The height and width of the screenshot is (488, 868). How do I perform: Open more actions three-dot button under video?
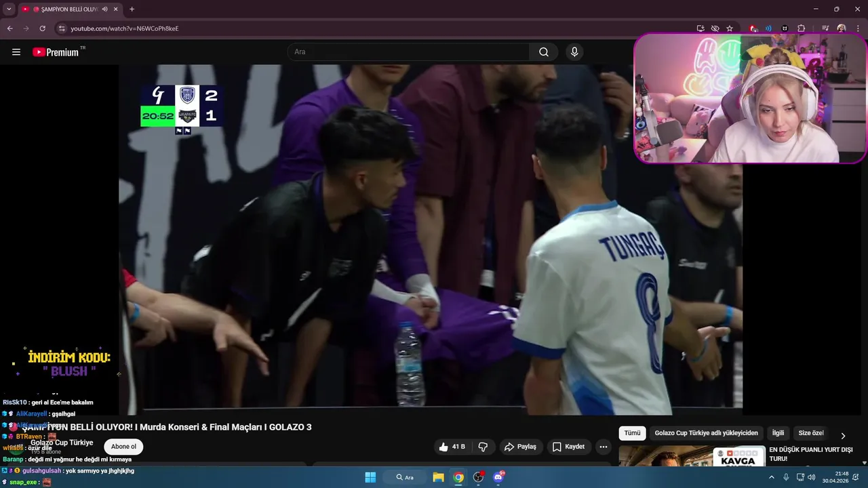(x=604, y=447)
